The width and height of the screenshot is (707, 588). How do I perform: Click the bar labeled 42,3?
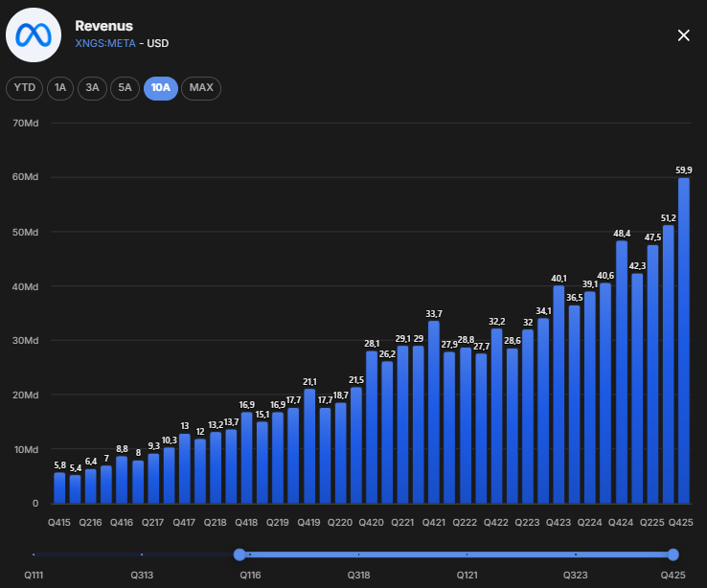tap(637, 389)
